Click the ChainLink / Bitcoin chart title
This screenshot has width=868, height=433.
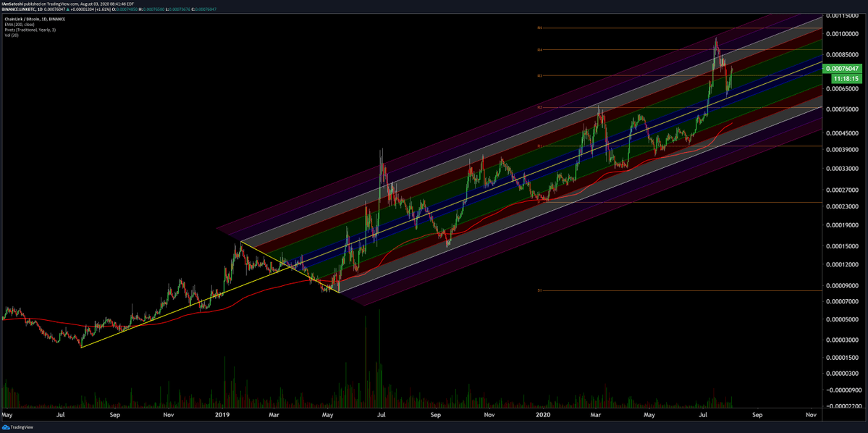[x=22, y=17]
